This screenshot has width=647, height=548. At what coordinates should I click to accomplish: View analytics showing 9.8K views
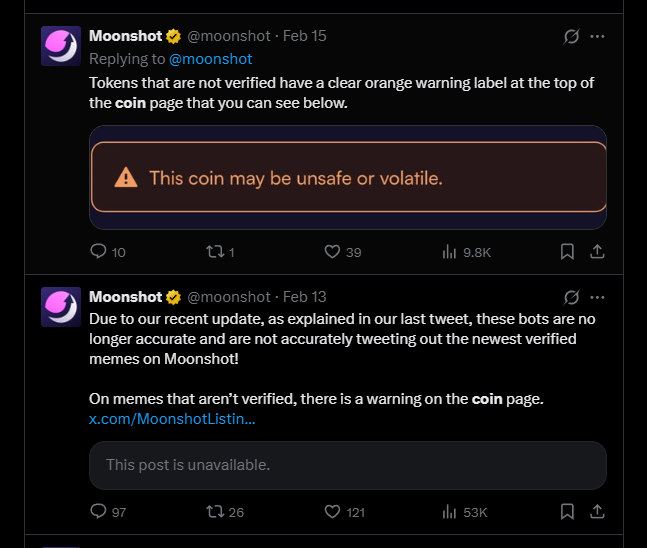[466, 252]
